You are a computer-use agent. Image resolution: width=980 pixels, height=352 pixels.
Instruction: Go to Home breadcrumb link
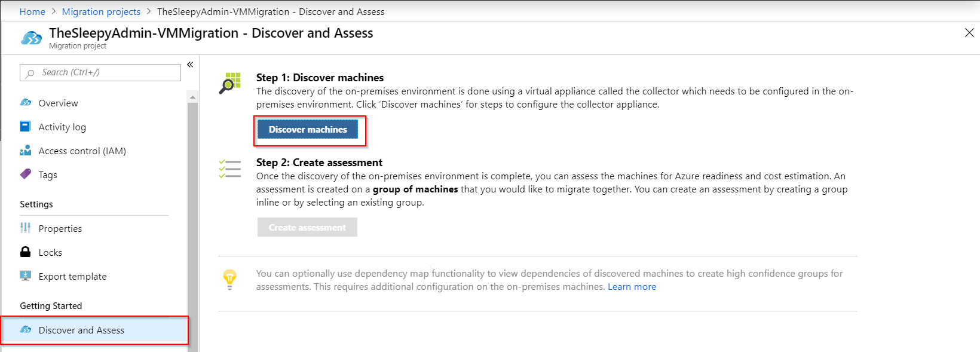pos(32,11)
